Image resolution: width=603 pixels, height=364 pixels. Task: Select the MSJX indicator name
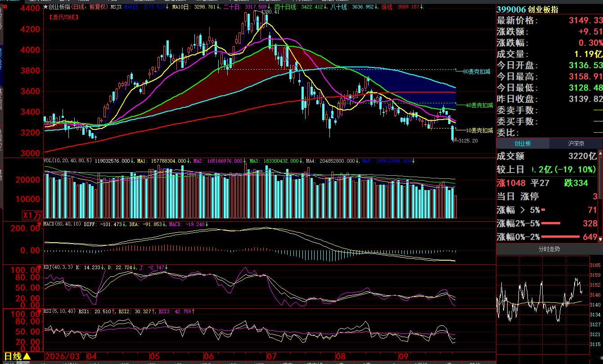click(116, 7)
